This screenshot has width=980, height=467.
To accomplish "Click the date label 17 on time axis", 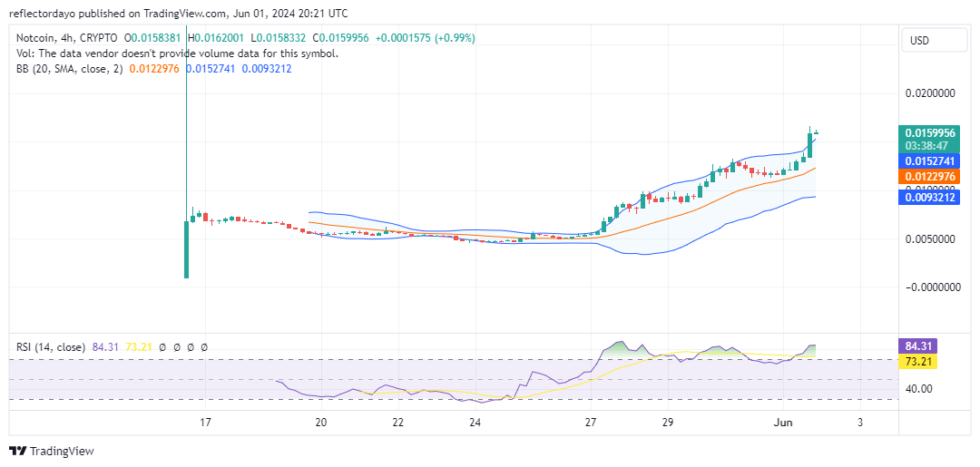I will (205, 422).
